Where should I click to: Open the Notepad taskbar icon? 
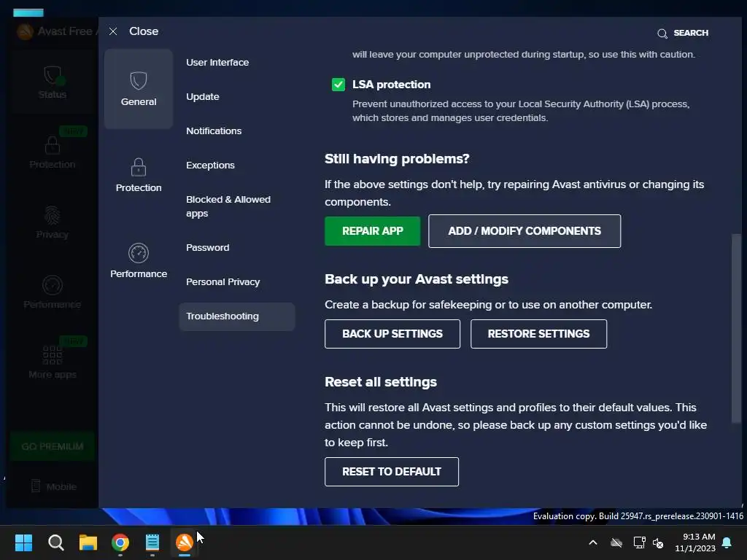pos(152,542)
